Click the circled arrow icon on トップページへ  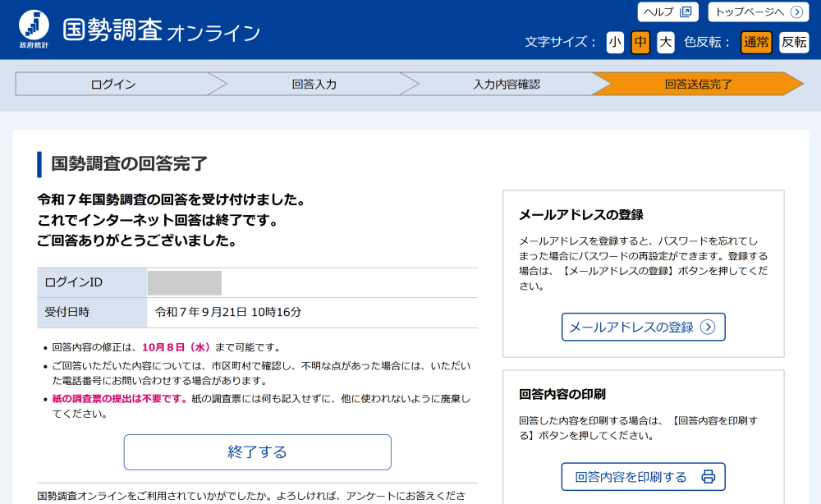(x=796, y=12)
